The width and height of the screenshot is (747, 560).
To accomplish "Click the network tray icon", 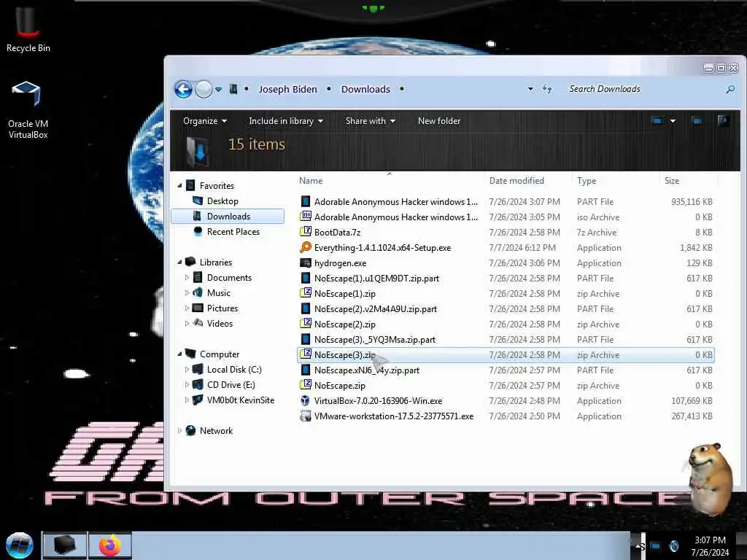I will [656, 546].
